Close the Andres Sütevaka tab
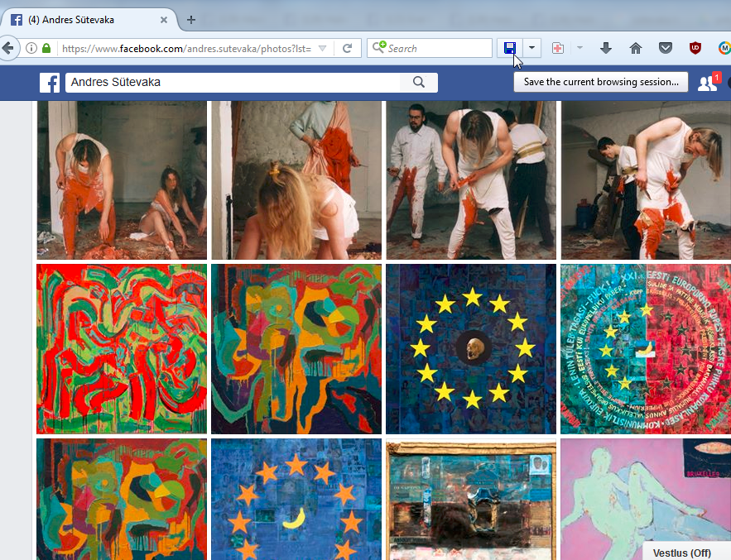This screenshot has height=560, width=731. tap(164, 20)
